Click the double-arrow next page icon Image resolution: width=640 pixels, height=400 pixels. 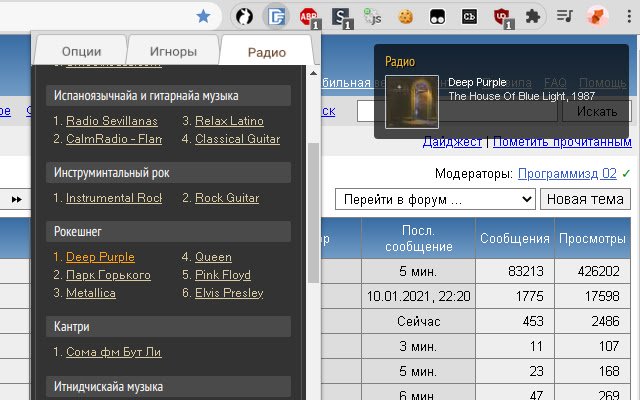[17, 200]
